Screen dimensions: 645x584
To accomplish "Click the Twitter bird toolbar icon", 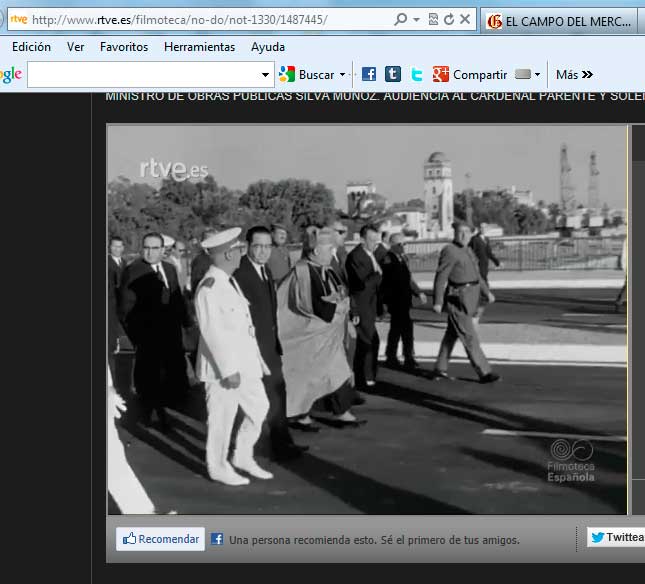I will click(x=417, y=74).
